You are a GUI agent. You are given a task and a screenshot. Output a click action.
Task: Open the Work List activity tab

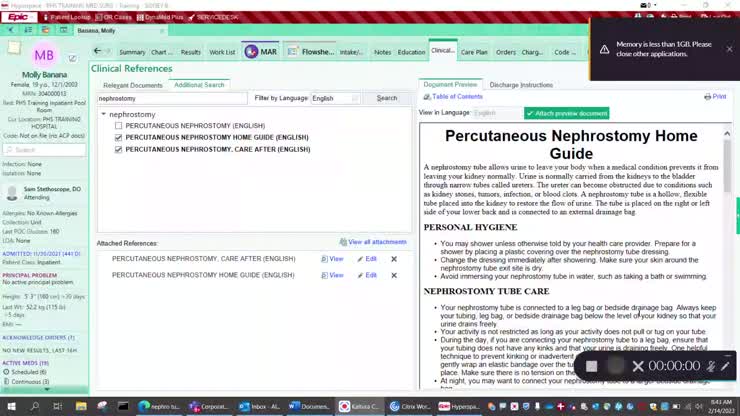[222, 52]
